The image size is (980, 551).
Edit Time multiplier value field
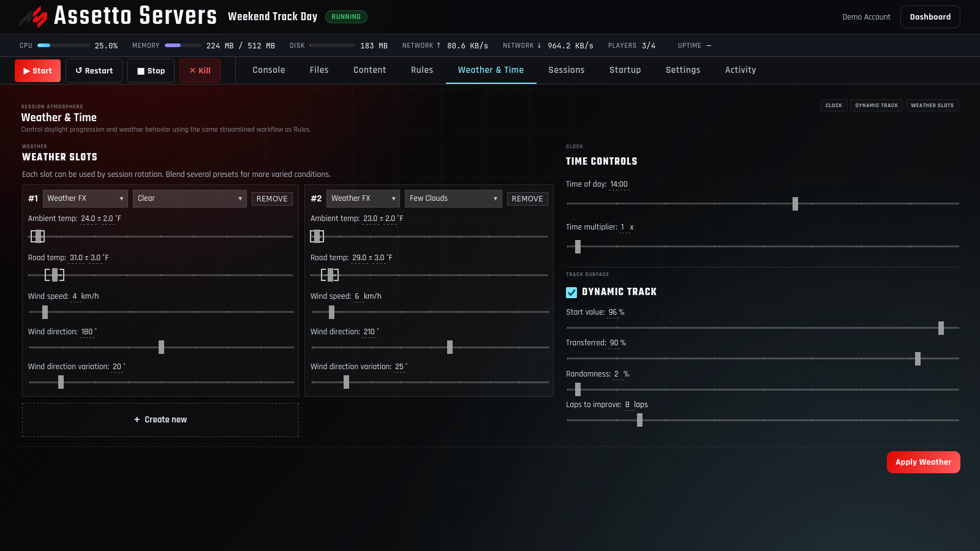click(x=624, y=227)
